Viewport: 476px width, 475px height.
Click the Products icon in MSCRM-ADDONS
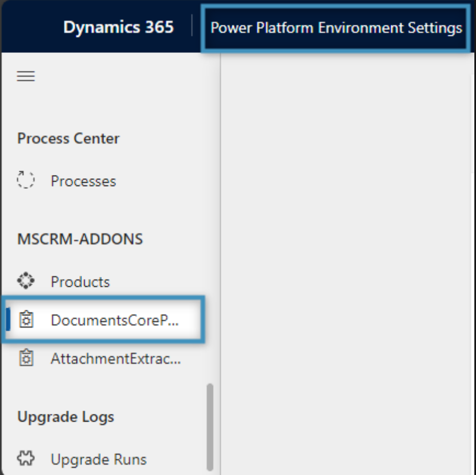(26, 281)
